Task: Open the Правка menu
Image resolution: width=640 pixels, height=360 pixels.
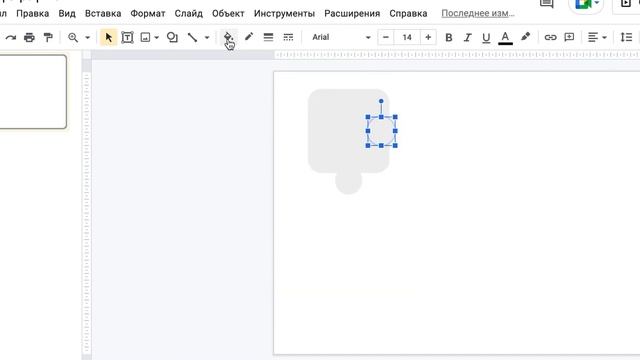Action: pyautogui.click(x=33, y=13)
